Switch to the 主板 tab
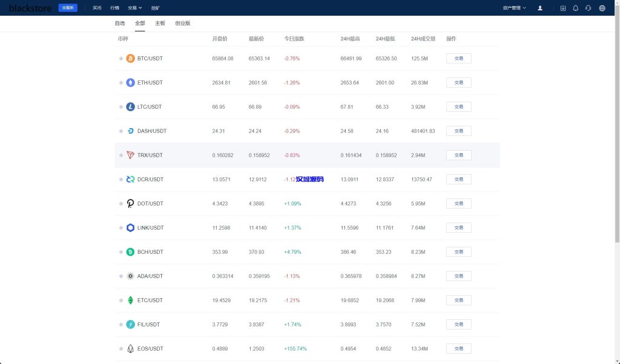Screen dimensions: 620x364 click(160, 23)
